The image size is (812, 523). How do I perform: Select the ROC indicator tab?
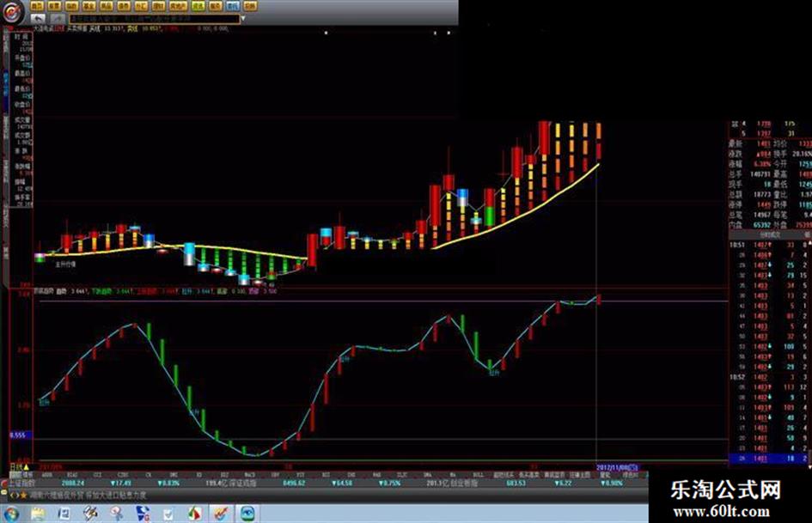pyautogui.click(x=326, y=474)
